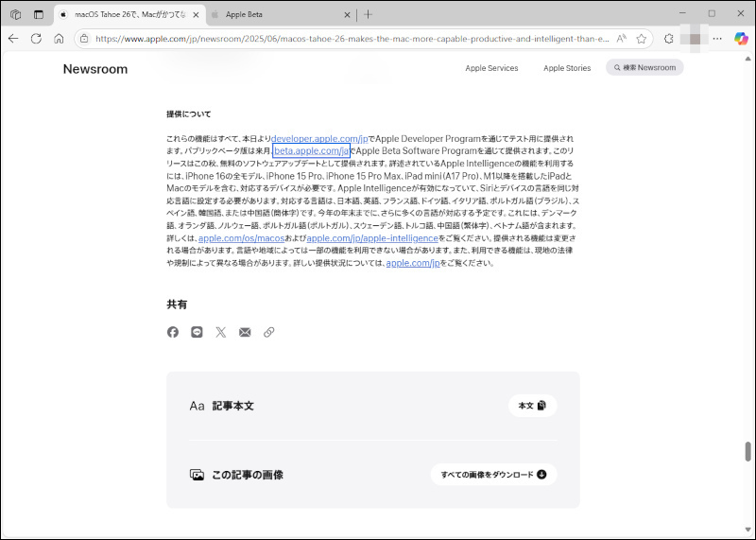Click the scrollbar up arrow

[x=747, y=59]
